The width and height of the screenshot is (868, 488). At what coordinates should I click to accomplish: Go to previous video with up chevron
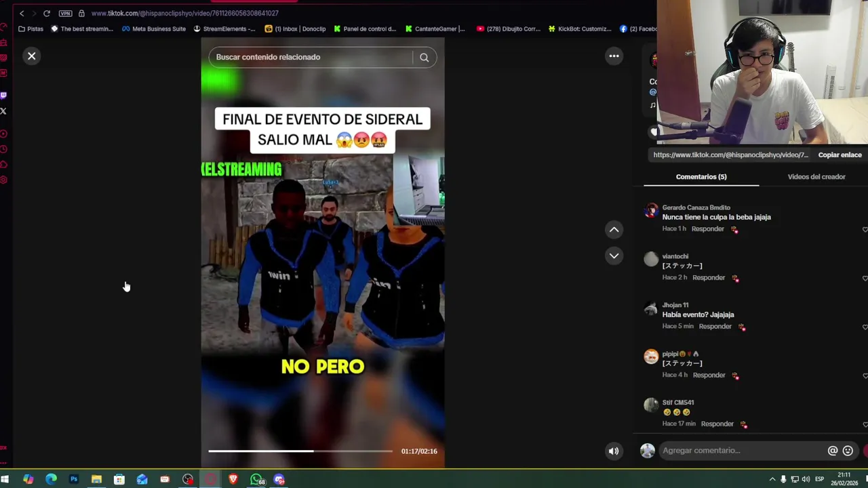614,230
